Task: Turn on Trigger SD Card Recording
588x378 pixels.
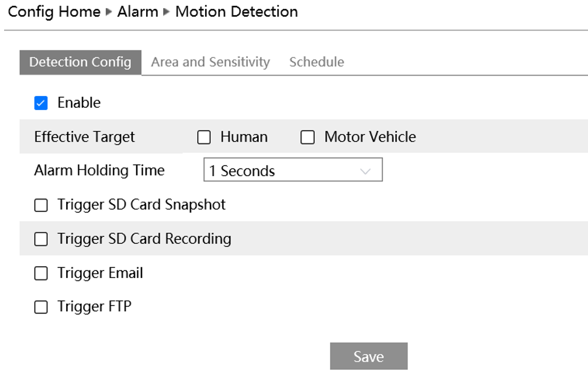Action: coord(41,239)
